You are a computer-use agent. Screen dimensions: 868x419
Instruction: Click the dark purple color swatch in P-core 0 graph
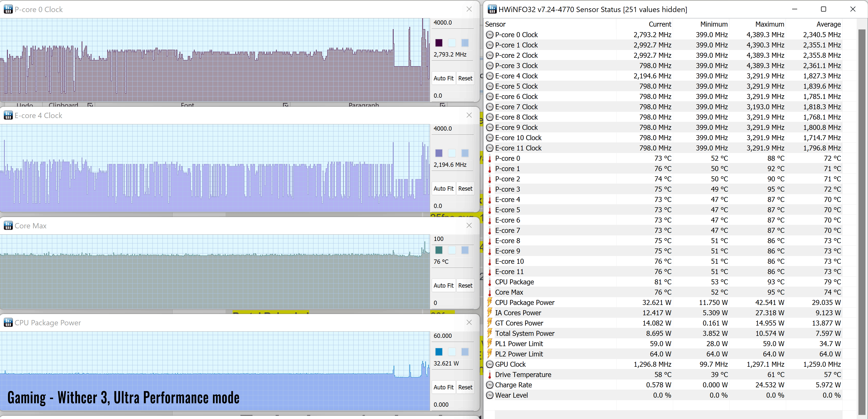[x=439, y=43]
